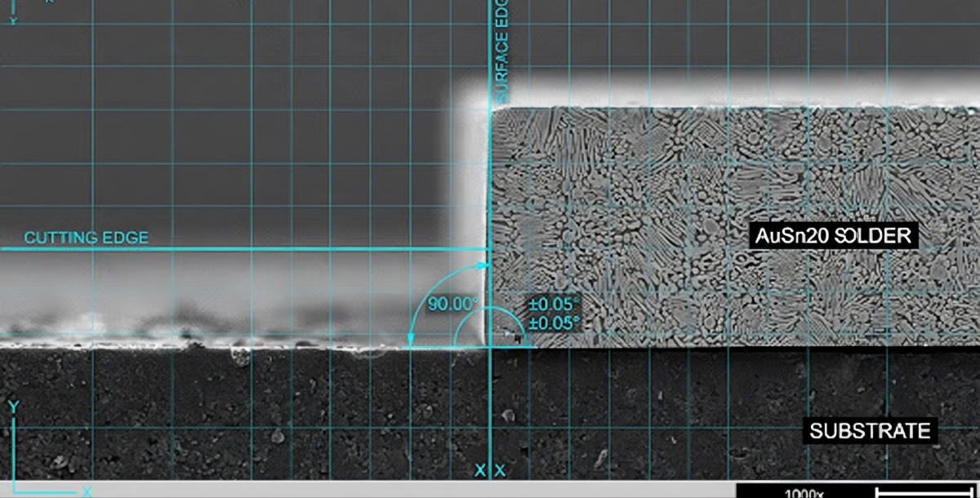Click the X X marker below the surface edge line
Image resolution: width=980 pixels, height=498 pixels.
point(491,470)
